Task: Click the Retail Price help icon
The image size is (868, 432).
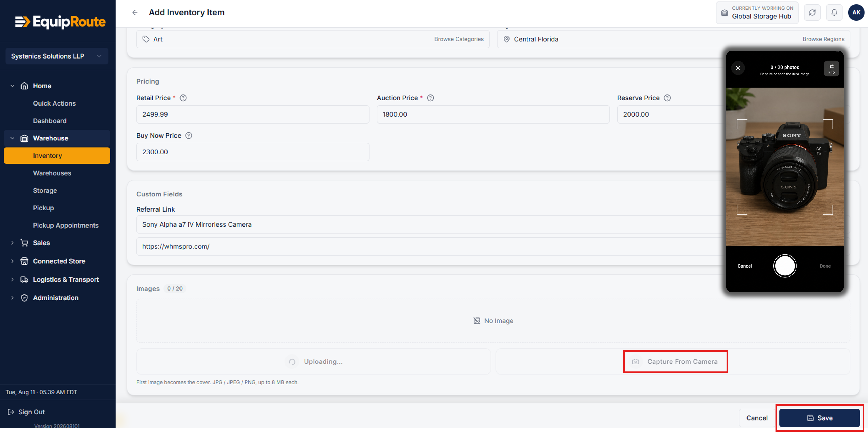Action: click(183, 98)
